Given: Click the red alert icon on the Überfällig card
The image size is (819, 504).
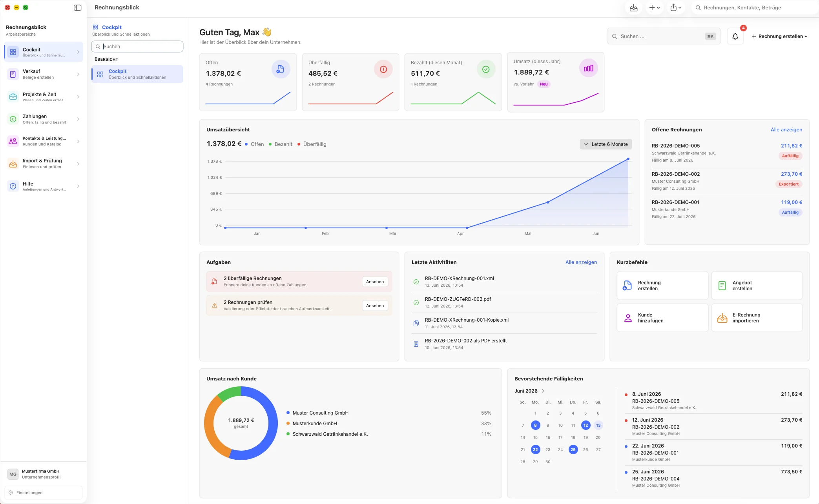Looking at the screenshot, I should pyautogui.click(x=383, y=69).
